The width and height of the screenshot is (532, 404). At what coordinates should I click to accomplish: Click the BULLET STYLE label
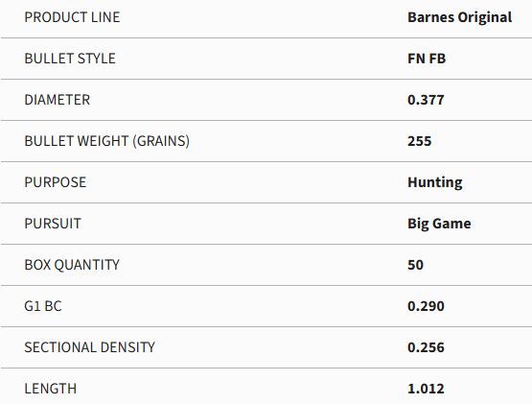[x=70, y=59]
